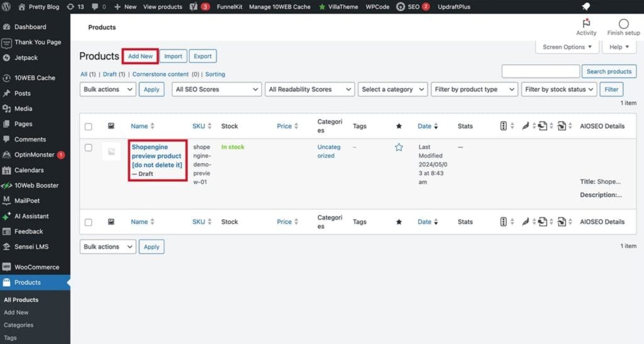Open the Uncategorized category link
This screenshot has width=644, height=344.
coord(328,151)
